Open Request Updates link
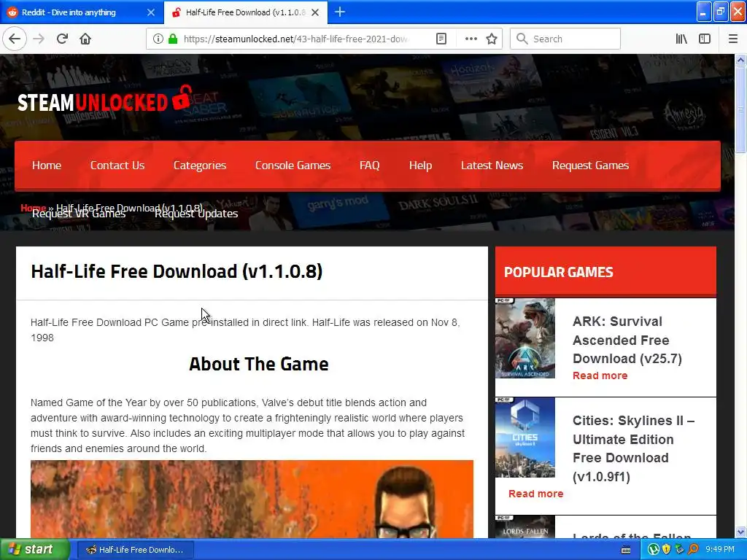Viewport: 747px width, 560px height. 196,214
